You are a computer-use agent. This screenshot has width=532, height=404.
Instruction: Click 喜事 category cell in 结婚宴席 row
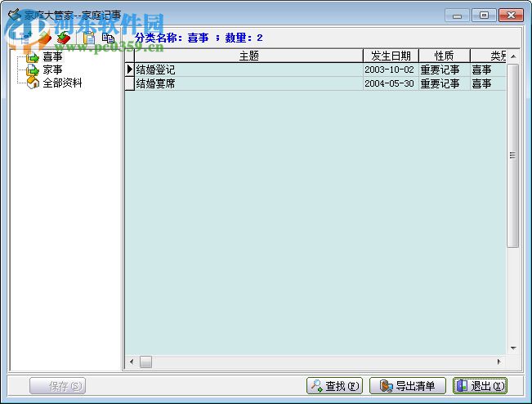[x=488, y=83]
